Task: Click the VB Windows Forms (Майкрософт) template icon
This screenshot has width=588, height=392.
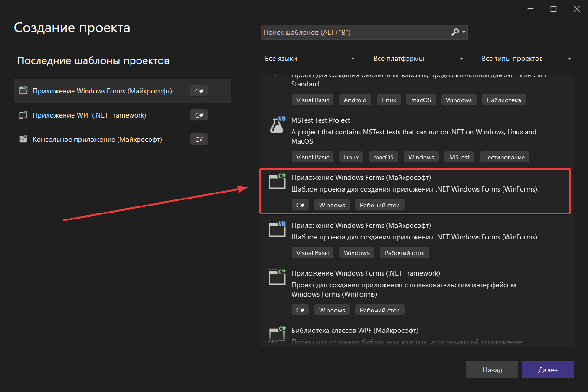Action: [x=277, y=229]
